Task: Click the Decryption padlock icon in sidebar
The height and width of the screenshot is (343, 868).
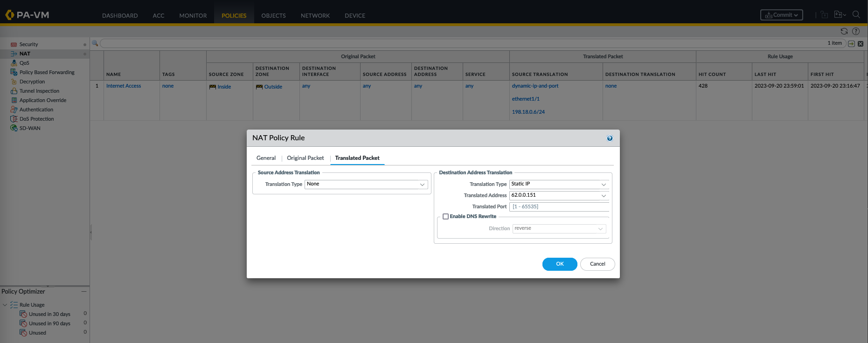Action: tap(14, 82)
